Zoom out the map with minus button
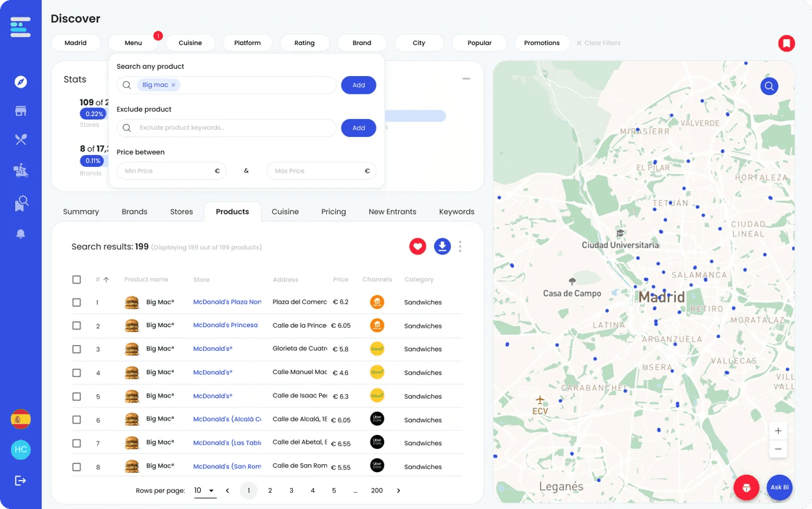Screen dimensions: 812x509 (778, 449)
